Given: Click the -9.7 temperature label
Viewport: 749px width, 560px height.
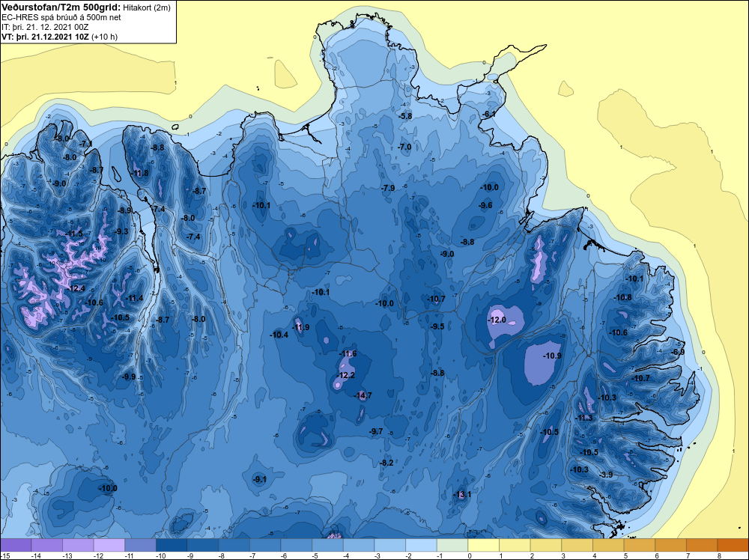Looking at the screenshot, I should tap(377, 431).
